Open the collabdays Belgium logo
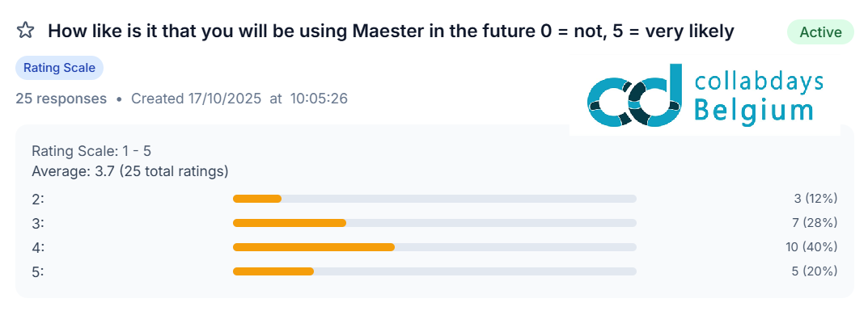The image size is (868, 311). coord(705,95)
